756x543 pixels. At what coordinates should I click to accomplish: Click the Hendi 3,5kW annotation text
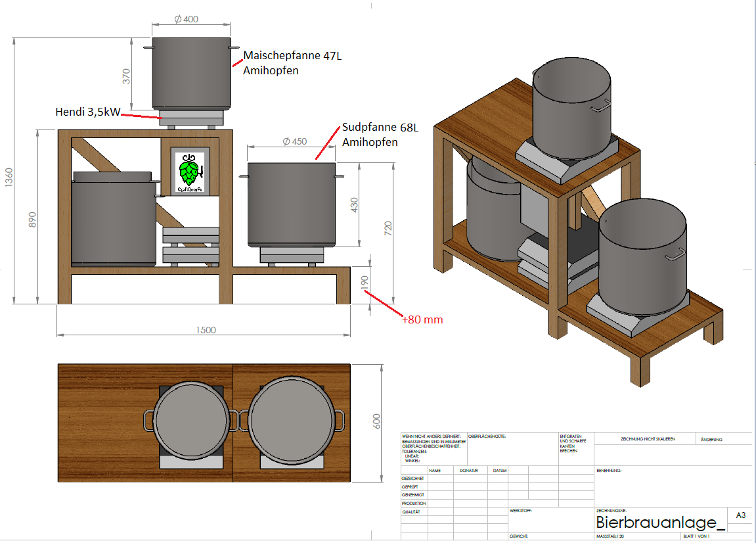click(x=87, y=112)
